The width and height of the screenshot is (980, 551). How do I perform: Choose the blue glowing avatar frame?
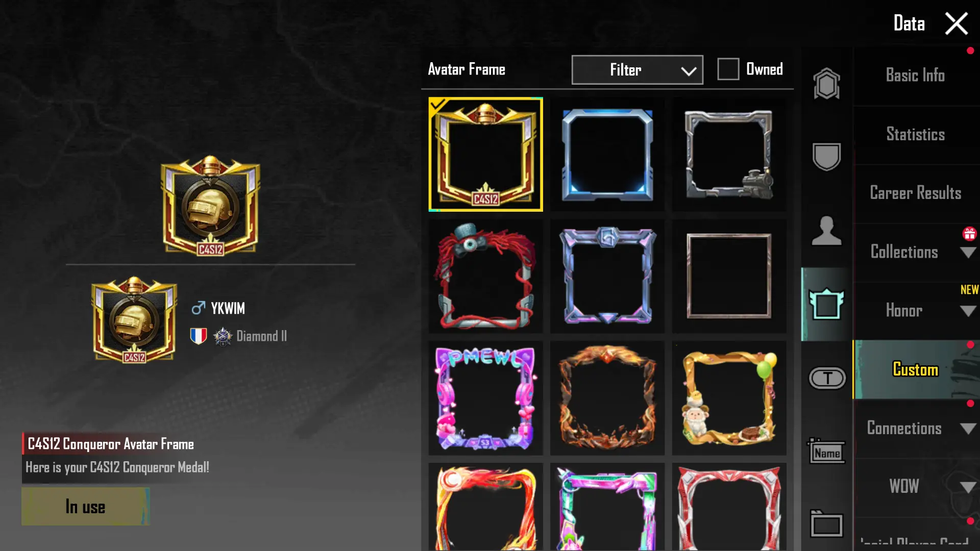[x=607, y=155]
